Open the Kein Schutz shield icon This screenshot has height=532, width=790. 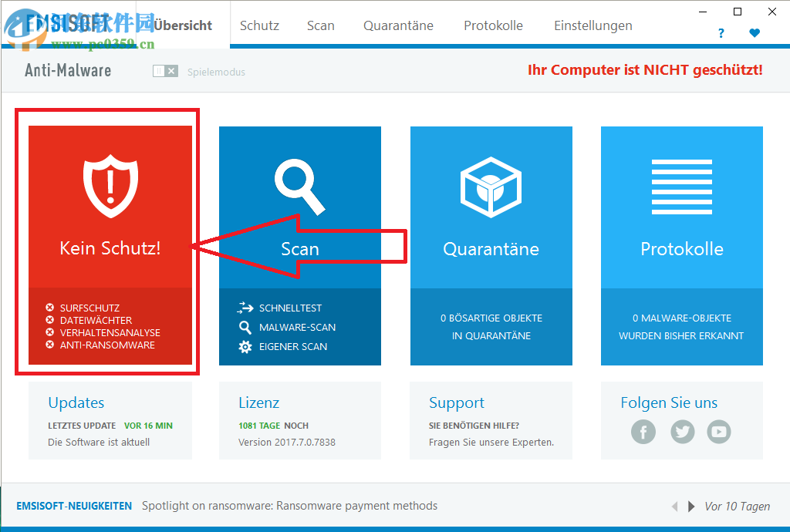(x=110, y=184)
